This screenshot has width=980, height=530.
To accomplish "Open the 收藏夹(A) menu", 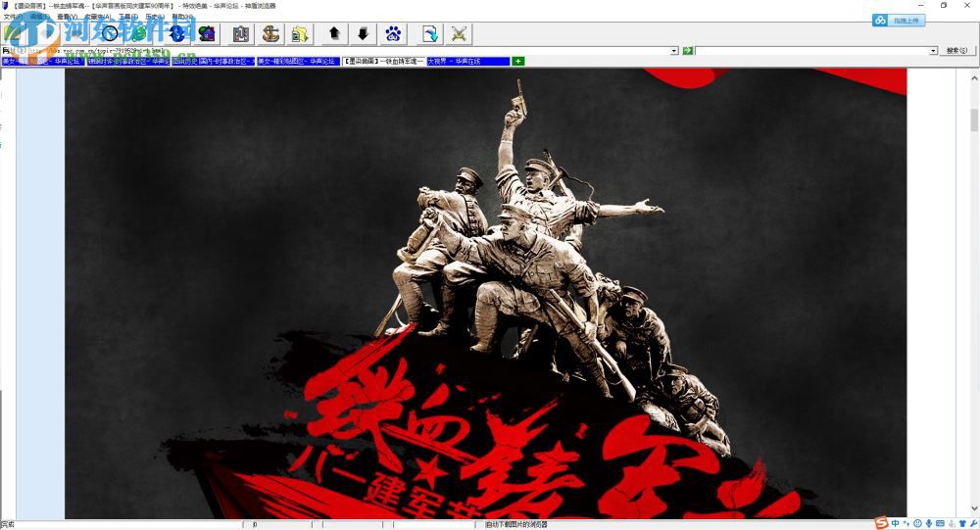I will tap(98, 17).
